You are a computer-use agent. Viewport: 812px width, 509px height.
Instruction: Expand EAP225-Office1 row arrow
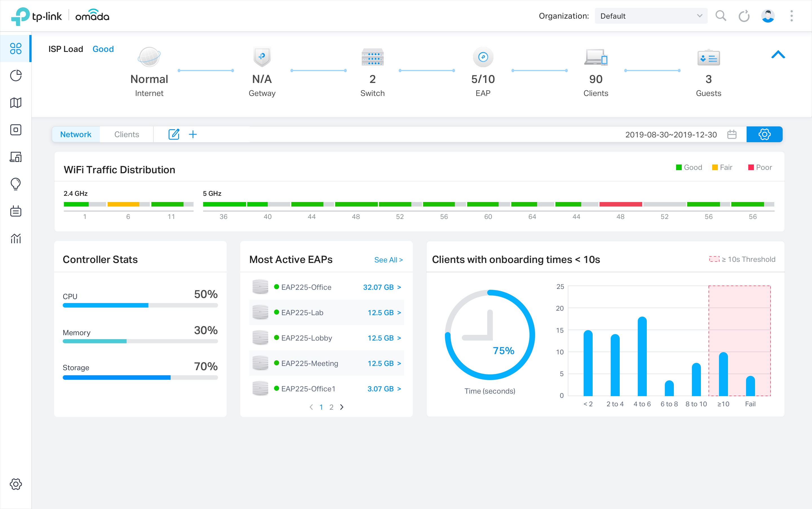pos(399,389)
